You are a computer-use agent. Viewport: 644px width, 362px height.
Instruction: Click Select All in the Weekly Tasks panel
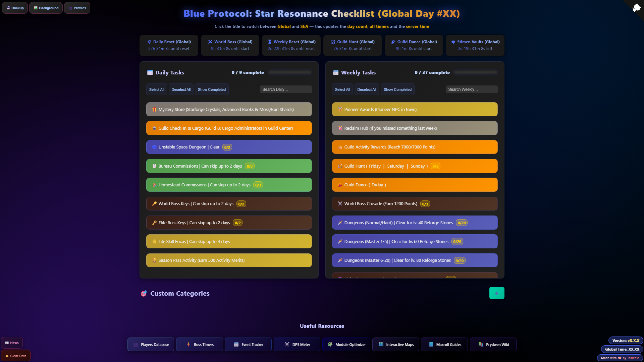(x=342, y=89)
